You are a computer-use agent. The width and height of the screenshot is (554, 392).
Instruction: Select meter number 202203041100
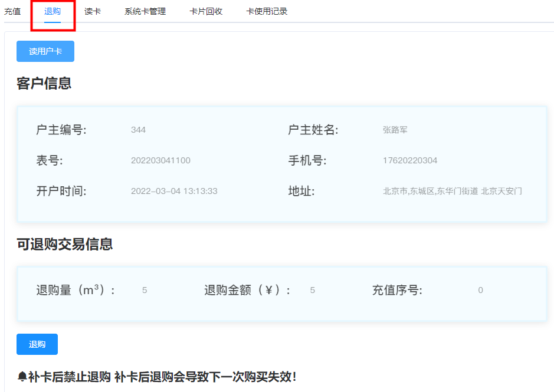pyautogui.click(x=160, y=160)
